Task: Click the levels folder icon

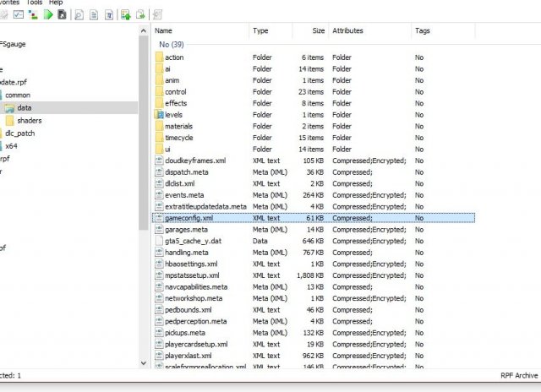Action: pyautogui.click(x=159, y=114)
